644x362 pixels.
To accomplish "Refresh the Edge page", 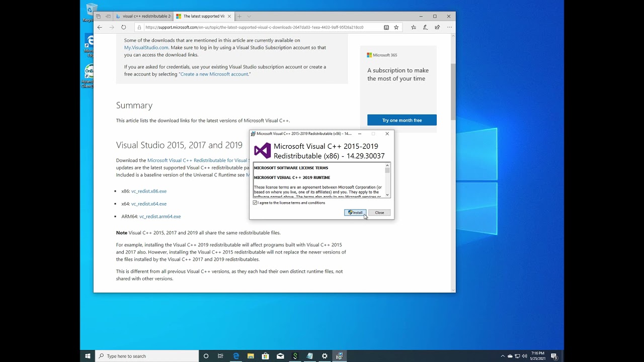I will [124, 27].
